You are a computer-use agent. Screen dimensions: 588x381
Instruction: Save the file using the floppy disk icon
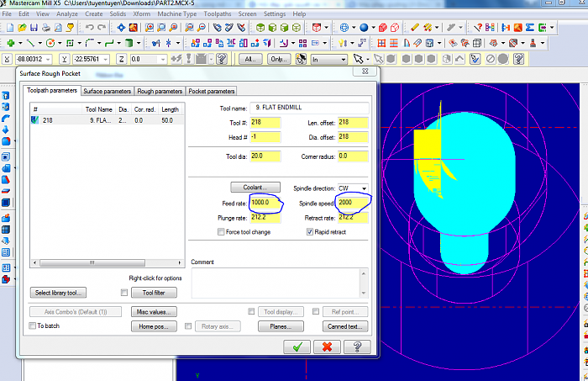(34, 28)
